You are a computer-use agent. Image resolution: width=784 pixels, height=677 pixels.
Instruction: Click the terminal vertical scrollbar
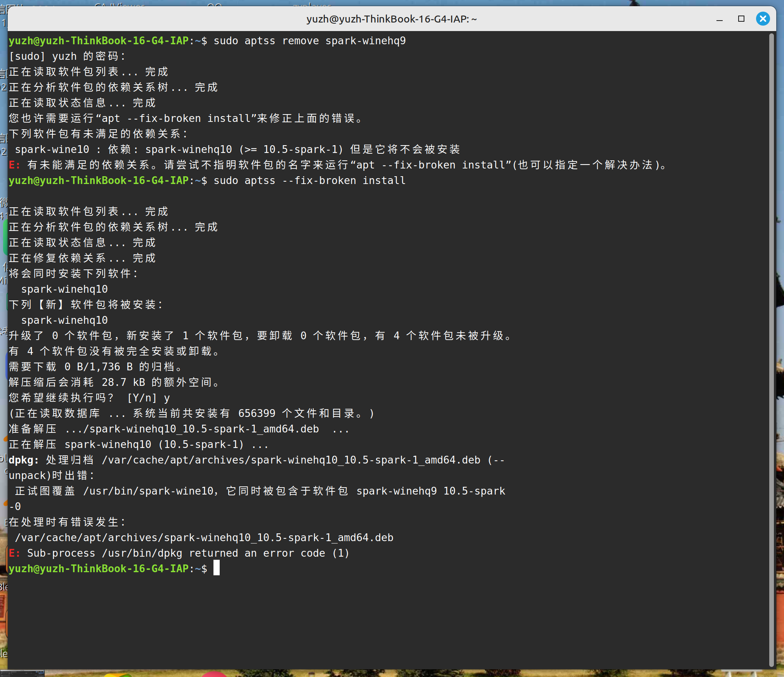click(x=771, y=349)
